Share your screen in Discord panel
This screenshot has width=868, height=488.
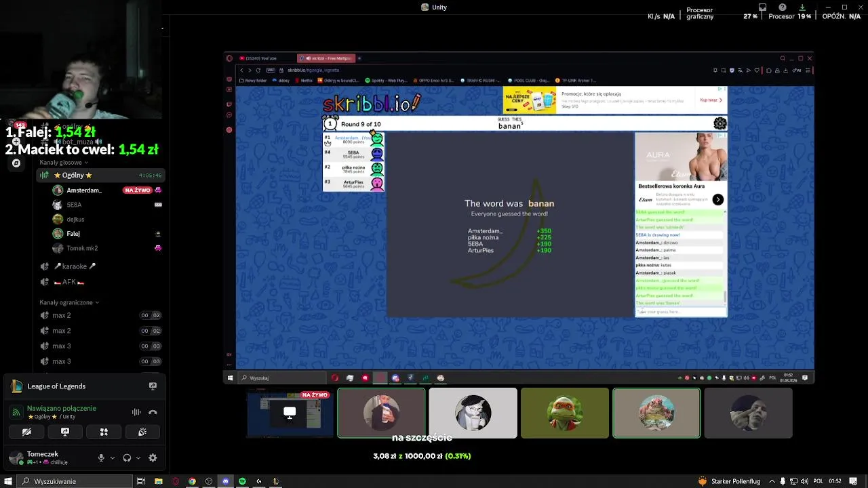point(65,432)
